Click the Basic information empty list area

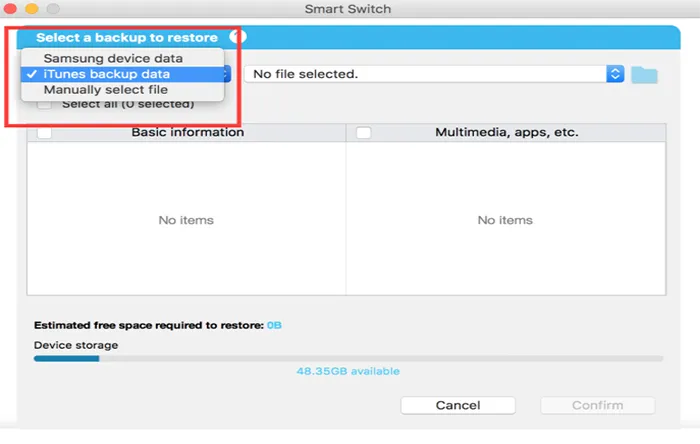(x=186, y=220)
